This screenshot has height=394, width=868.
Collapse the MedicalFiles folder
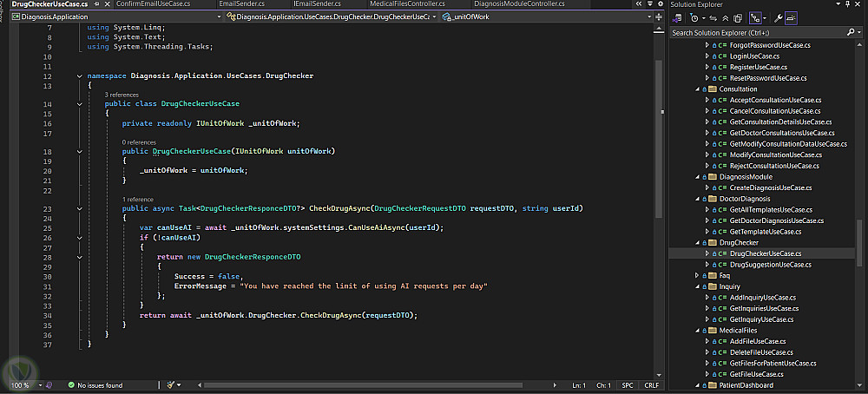click(x=698, y=331)
